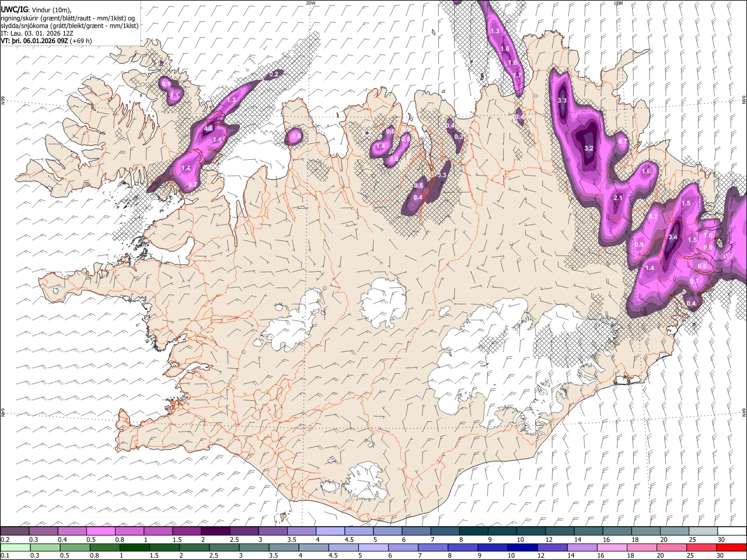Click the pink rain swatch starting at 16
Screen dimensions: 747x560
[x=612, y=547]
